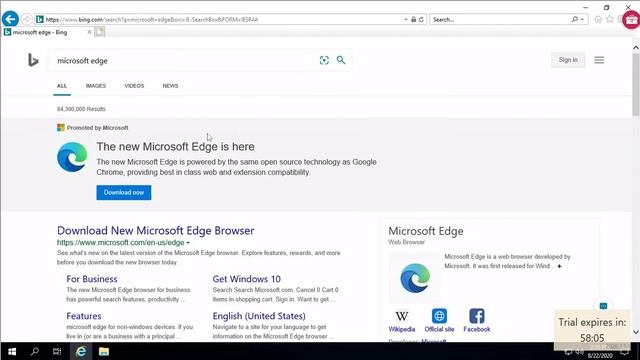This screenshot has width=640, height=360.
Task: Click Bing search magnifier icon
Action: (341, 60)
